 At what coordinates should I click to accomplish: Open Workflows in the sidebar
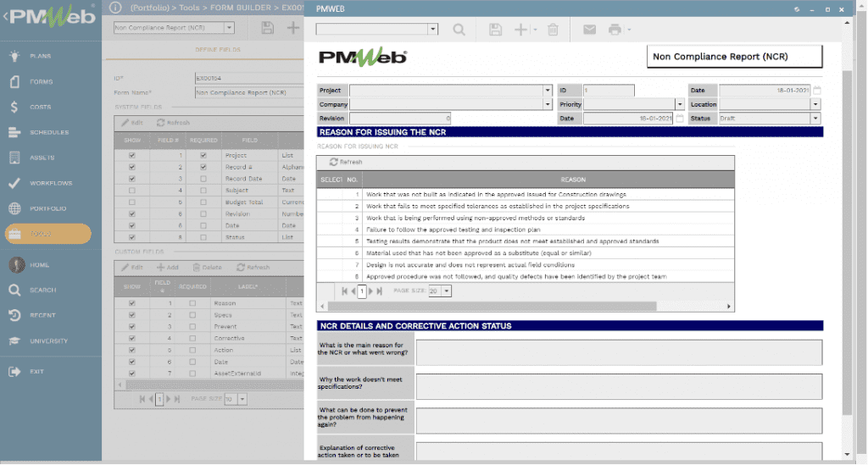point(51,183)
